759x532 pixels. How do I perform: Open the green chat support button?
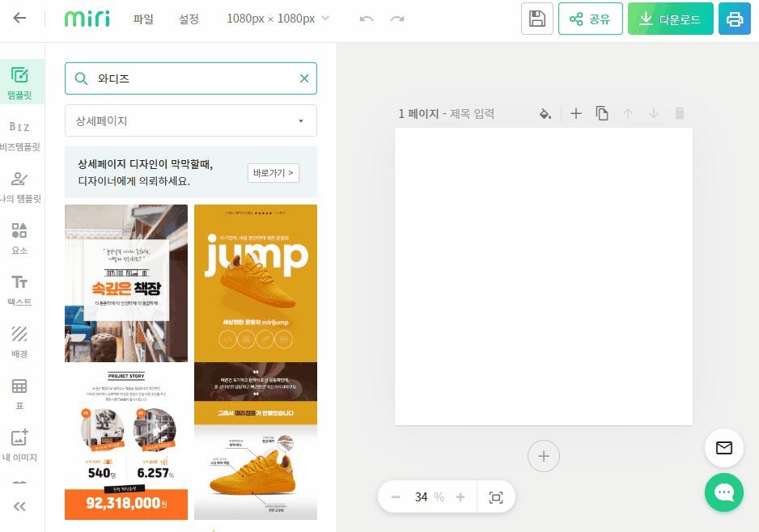coord(724,492)
